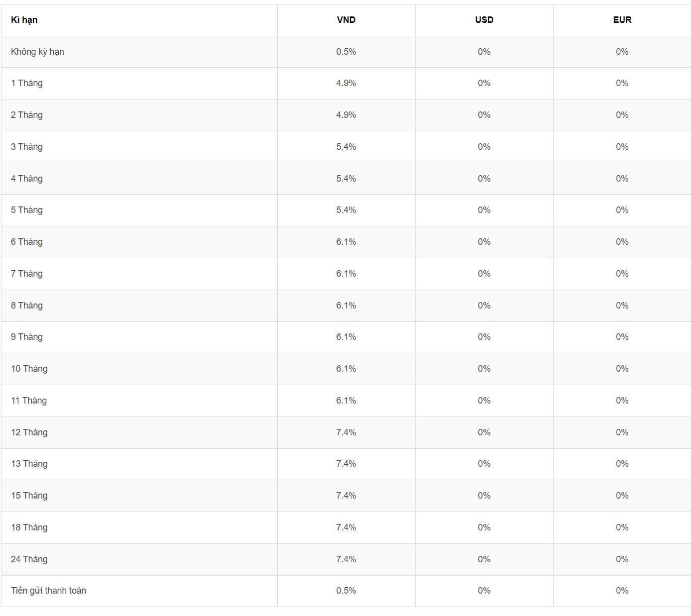Click the EUR rate for Không kỳ hạn
This screenshot has height=616, width=691.
tap(622, 52)
